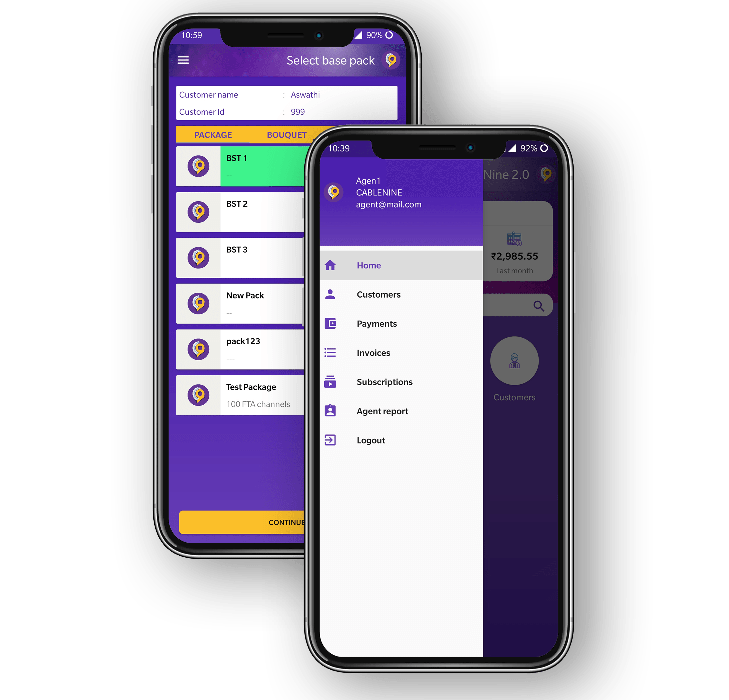The image size is (729, 700).
Task: Toggle the PACKAGE tab selection
Action: pos(213,135)
